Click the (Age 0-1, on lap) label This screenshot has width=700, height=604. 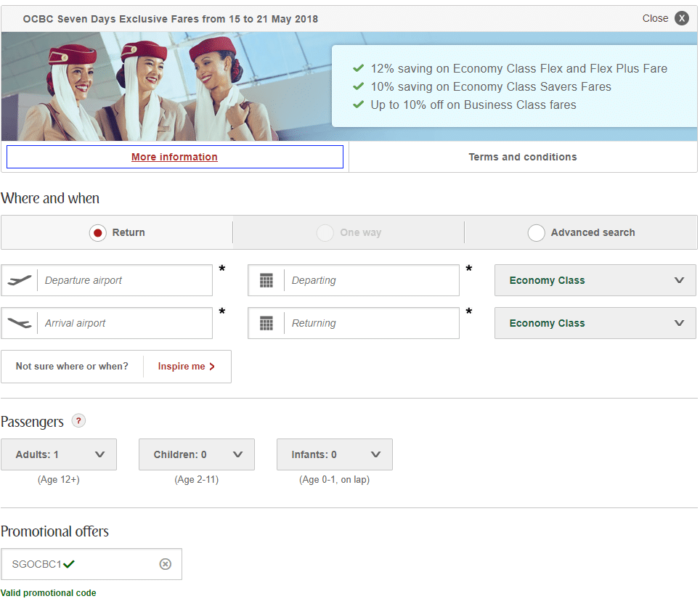(334, 479)
